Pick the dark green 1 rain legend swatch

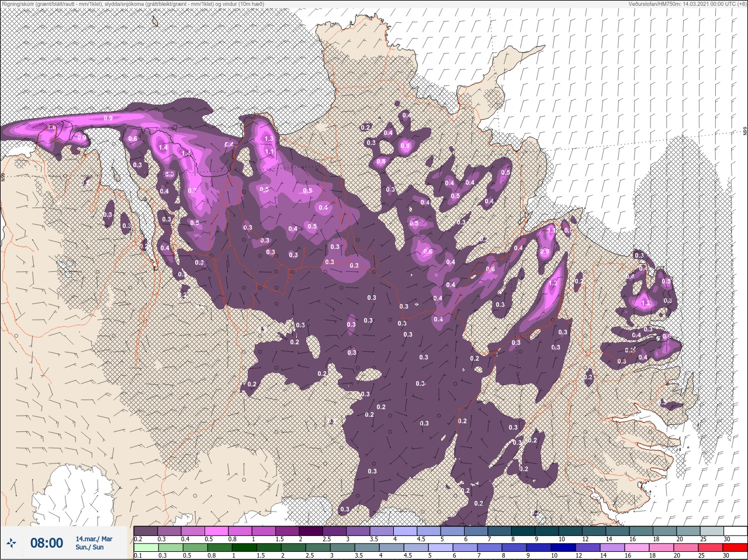coord(244,547)
